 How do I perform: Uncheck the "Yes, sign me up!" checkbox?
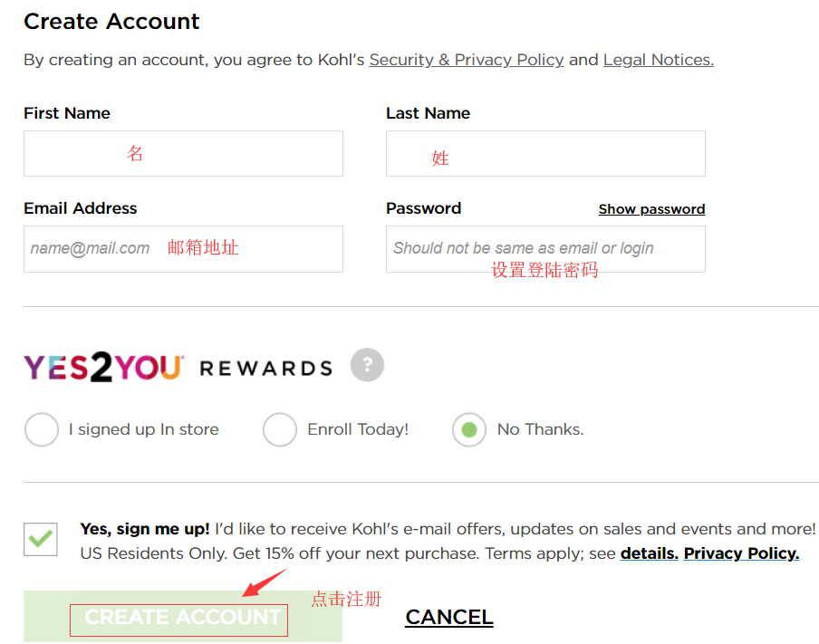point(41,539)
